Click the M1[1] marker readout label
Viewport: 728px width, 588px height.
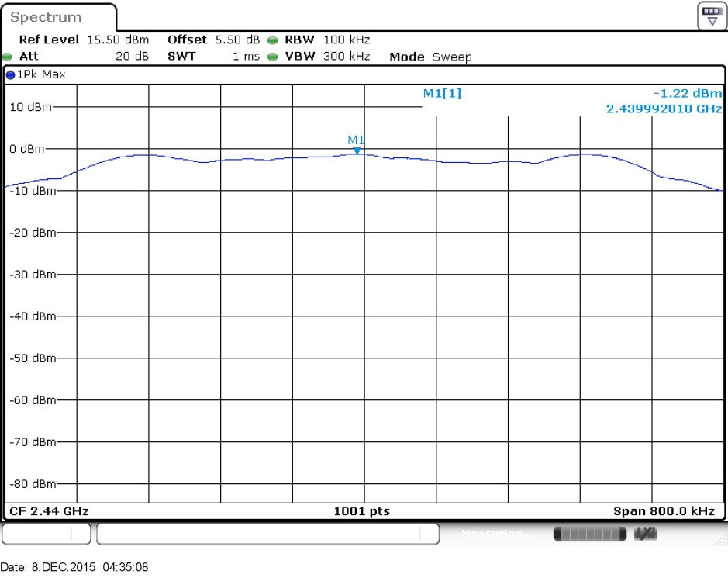(442, 93)
